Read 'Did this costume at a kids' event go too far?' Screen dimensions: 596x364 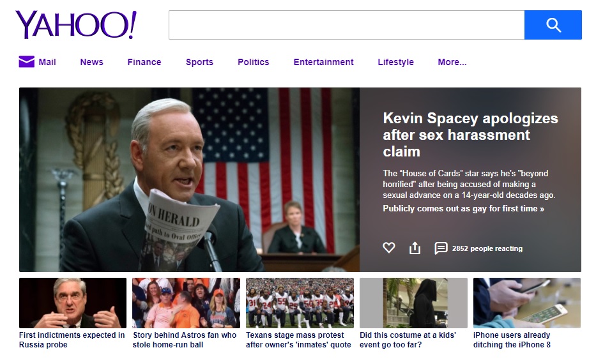coord(408,340)
